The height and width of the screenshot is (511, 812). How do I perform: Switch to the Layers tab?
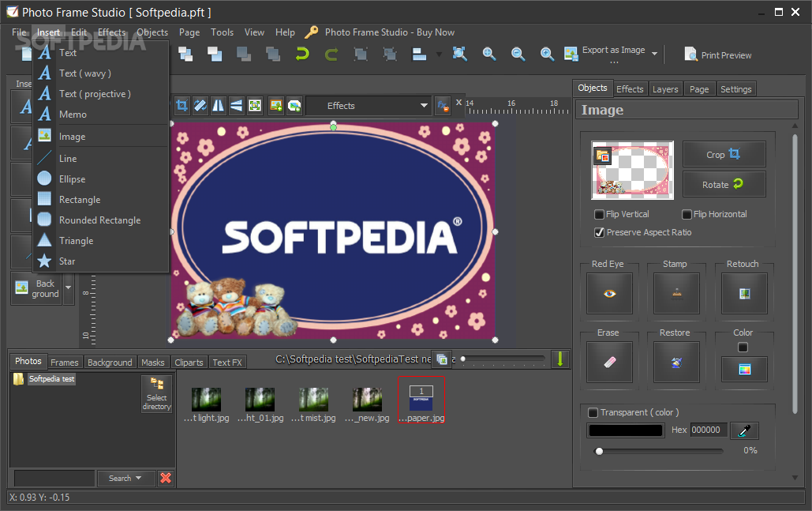point(665,89)
